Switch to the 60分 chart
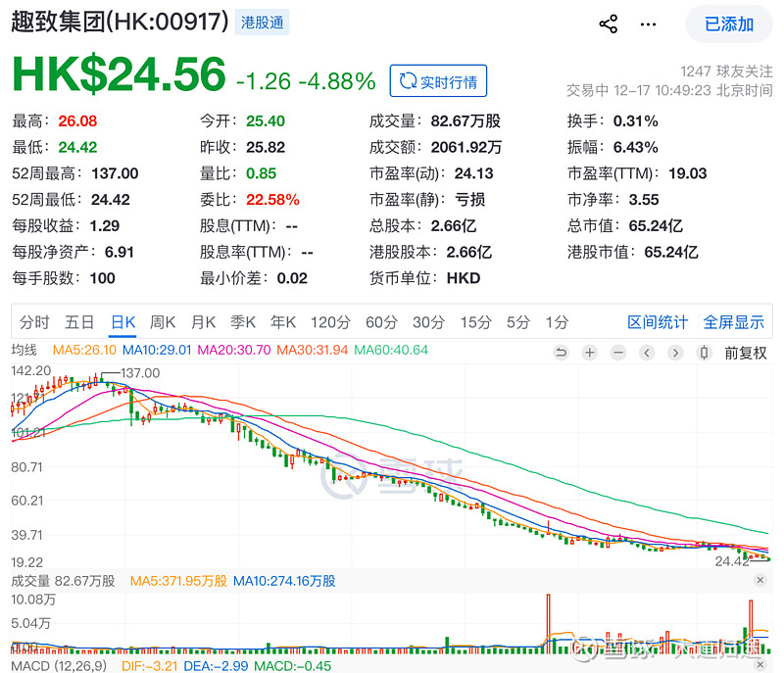The image size is (784, 673). pos(381,322)
